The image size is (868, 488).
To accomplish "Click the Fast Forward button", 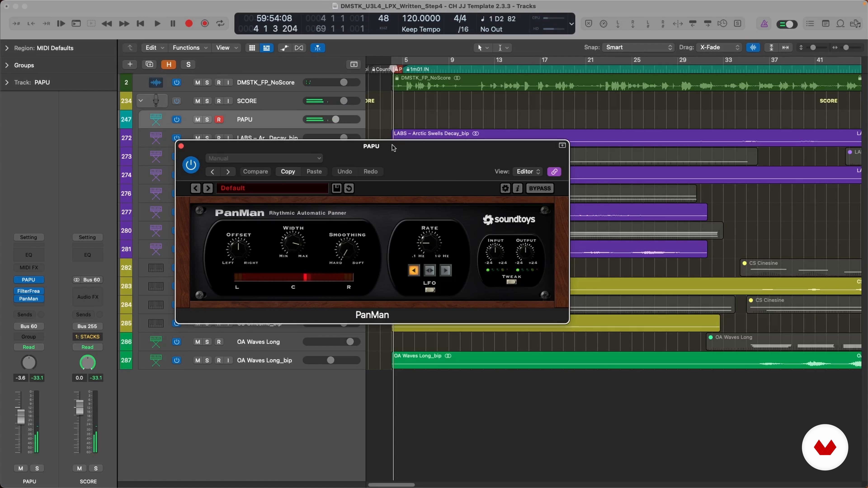I will click(x=124, y=23).
